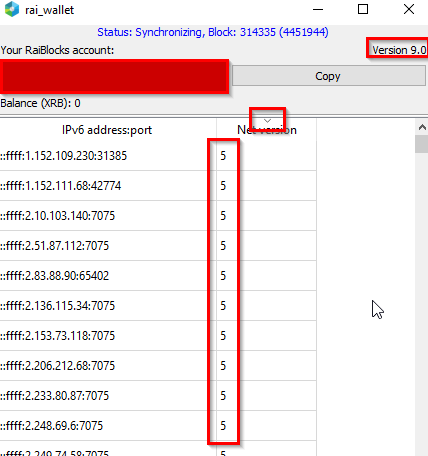Click the Your RaiBlocks account label
428x456 pixels.
pyautogui.click(x=57, y=50)
